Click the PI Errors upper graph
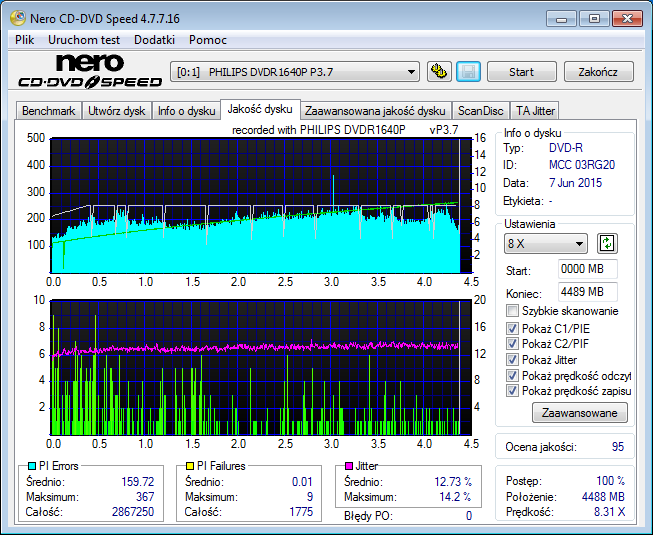This screenshot has width=653, height=535. (x=261, y=206)
